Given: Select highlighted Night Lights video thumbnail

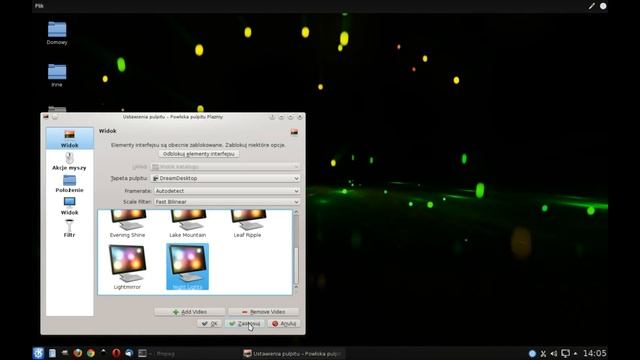Looking at the screenshot, I should pos(188,267).
